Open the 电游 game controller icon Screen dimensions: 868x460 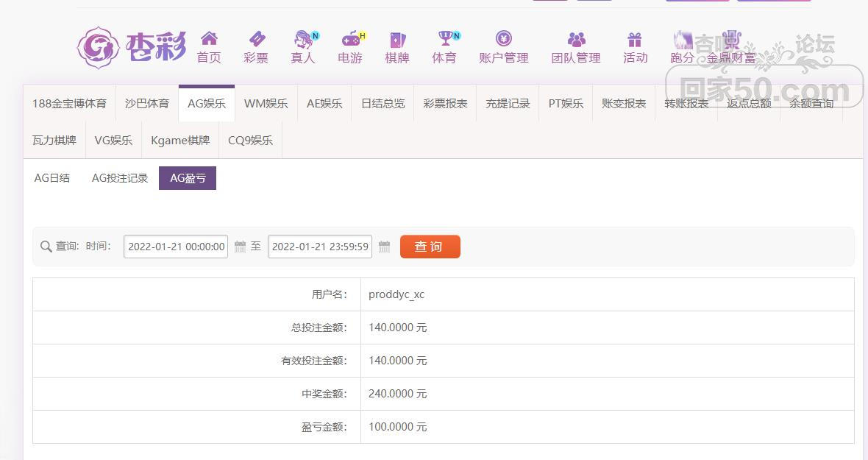click(352, 39)
